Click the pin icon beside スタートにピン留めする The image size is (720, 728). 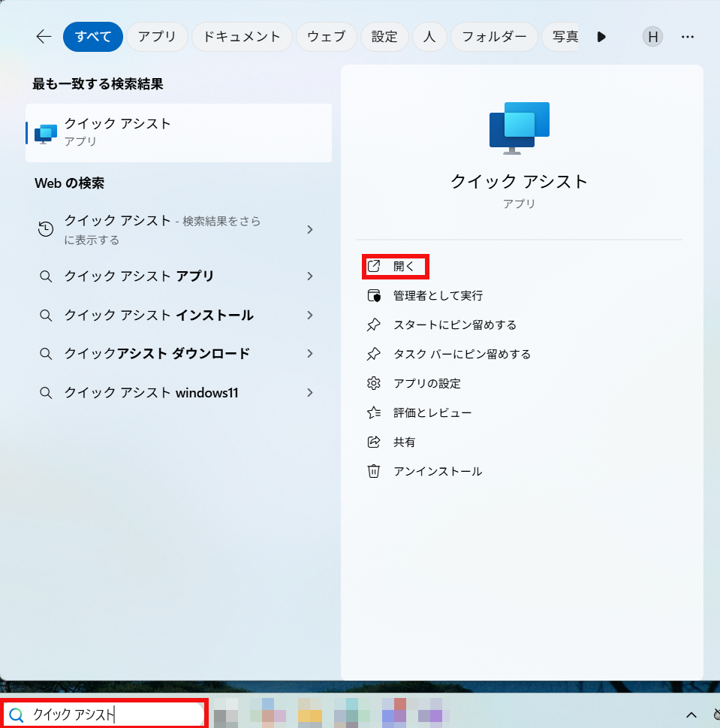pos(374,325)
